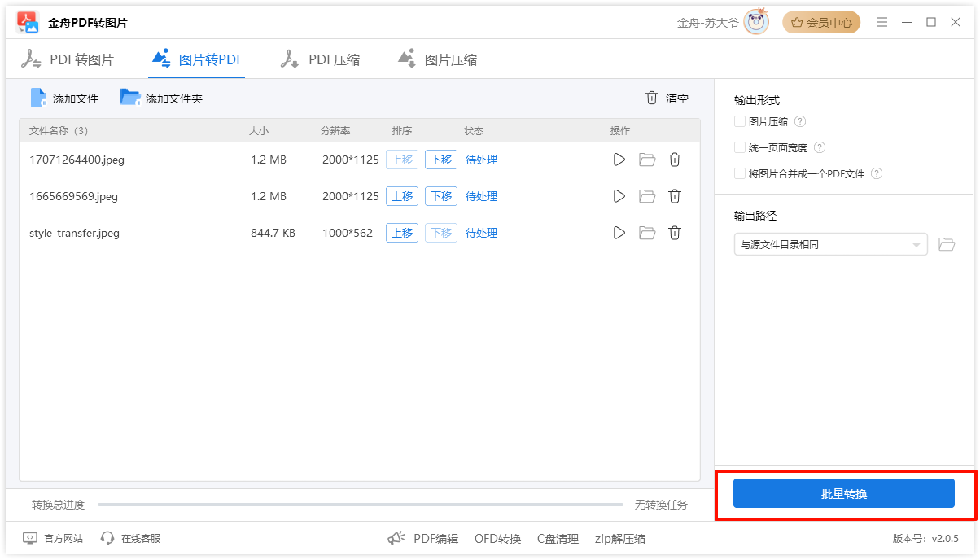980x560 pixels.
Task: Browse output path folder icon
Action: click(946, 244)
